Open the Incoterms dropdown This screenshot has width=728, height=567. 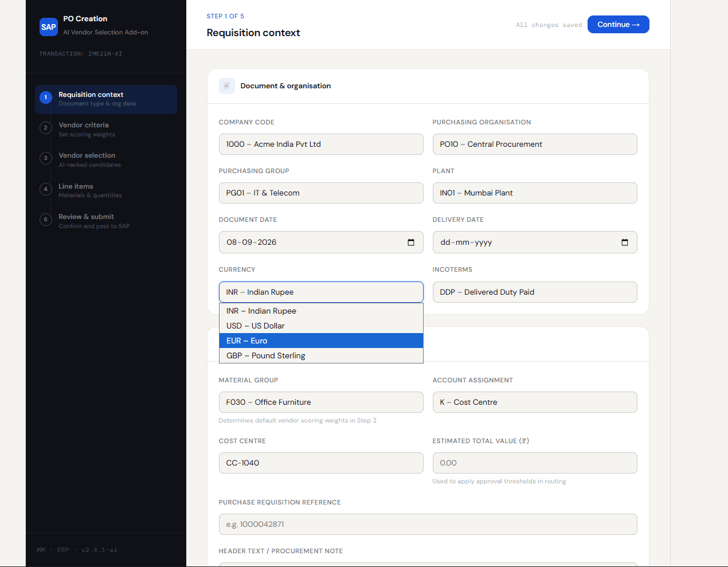[x=535, y=292]
